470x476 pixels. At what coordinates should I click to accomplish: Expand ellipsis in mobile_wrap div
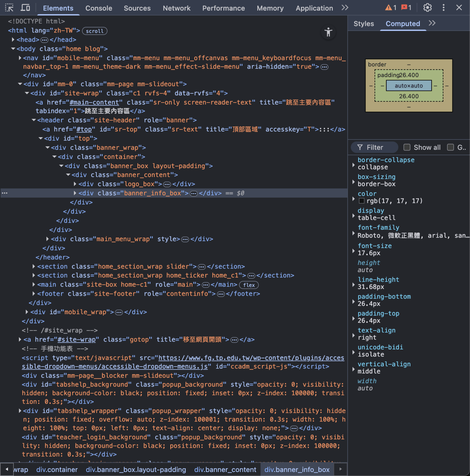119,312
